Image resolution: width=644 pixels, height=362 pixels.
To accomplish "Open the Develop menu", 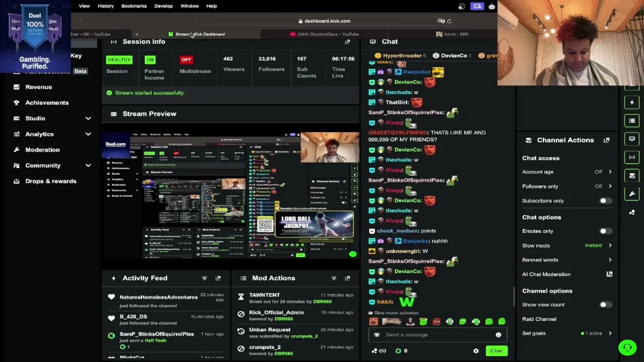I will tap(164, 6).
